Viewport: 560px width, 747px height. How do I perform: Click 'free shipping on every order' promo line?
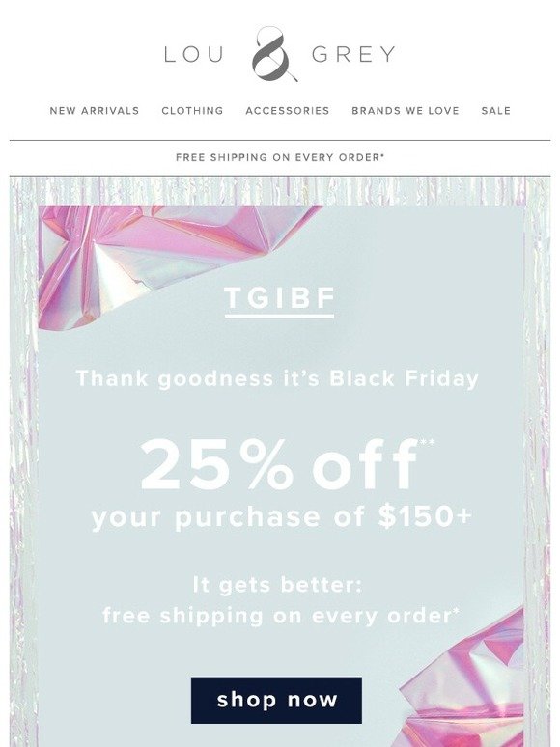click(x=281, y=616)
